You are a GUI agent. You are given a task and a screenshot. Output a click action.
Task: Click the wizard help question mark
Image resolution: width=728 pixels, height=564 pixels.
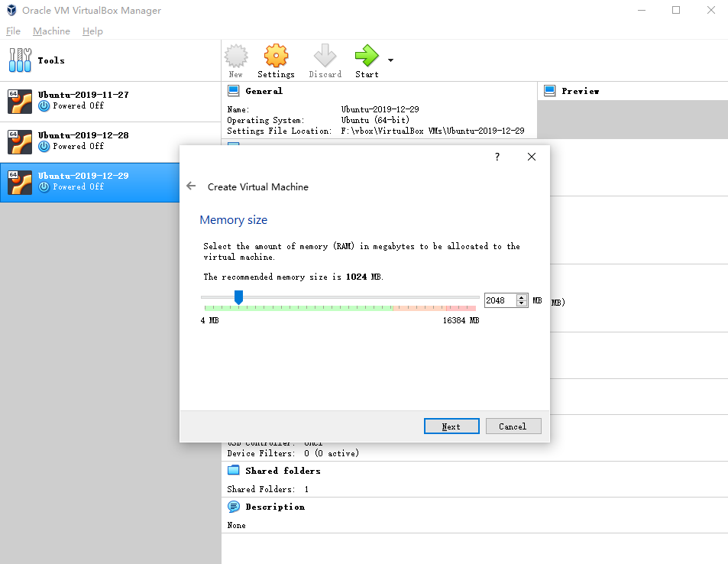click(497, 157)
